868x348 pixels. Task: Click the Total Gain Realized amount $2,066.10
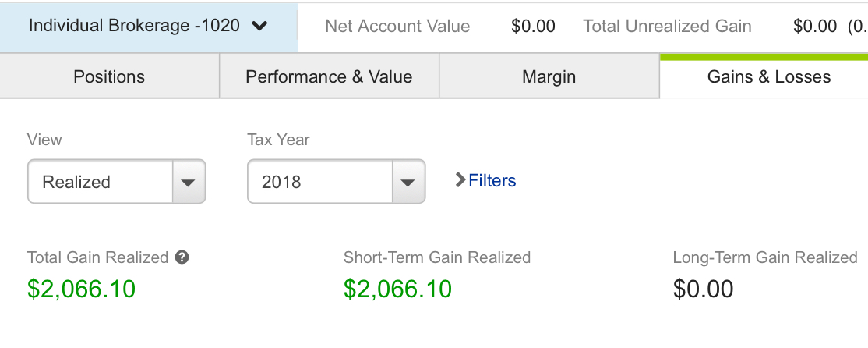pos(81,289)
